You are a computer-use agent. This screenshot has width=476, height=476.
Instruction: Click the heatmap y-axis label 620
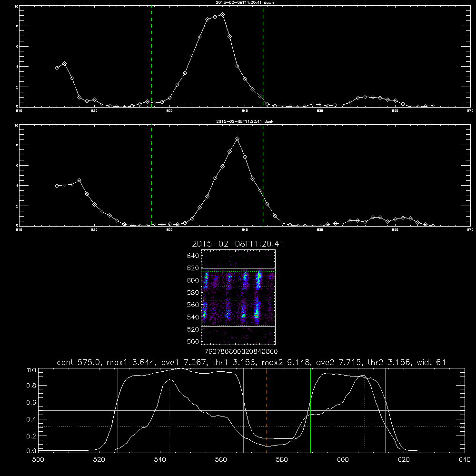click(193, 268)
